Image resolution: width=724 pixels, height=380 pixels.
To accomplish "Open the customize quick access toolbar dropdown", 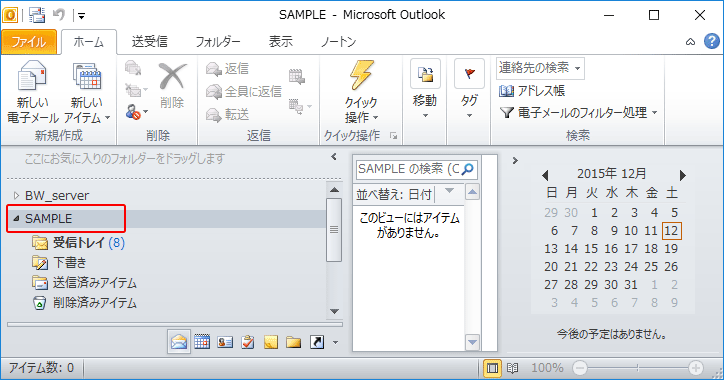I will coord(81,16).
